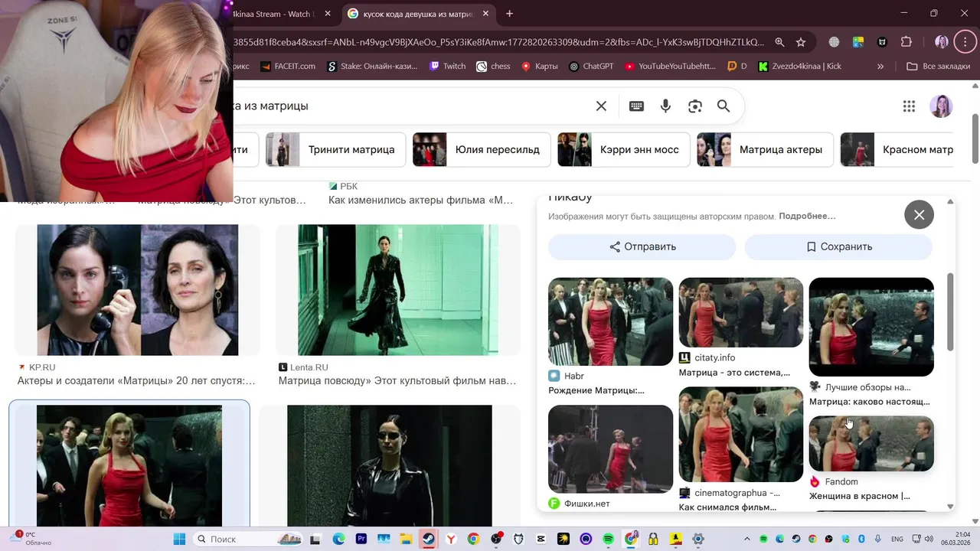Open Google Lens image search
This screenshot has width=980, height=551.
pos(694,106)
